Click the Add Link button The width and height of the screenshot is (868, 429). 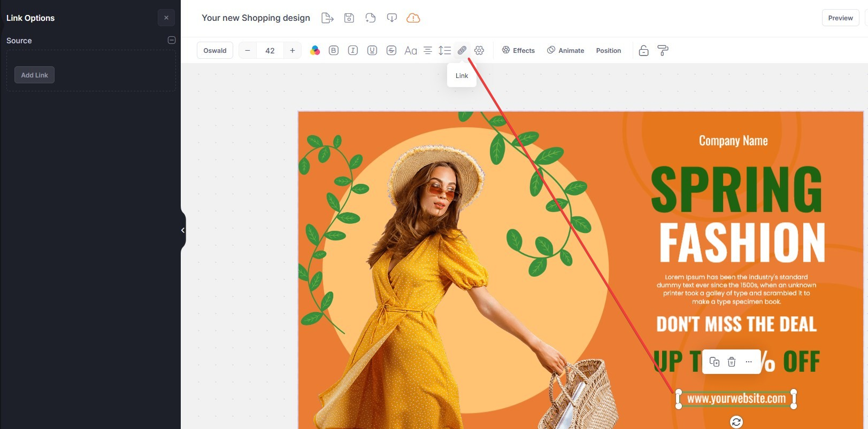tap(35, 75)
